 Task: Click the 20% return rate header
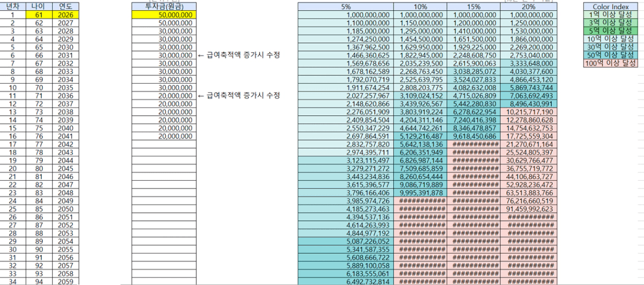(x=527, y=7)
